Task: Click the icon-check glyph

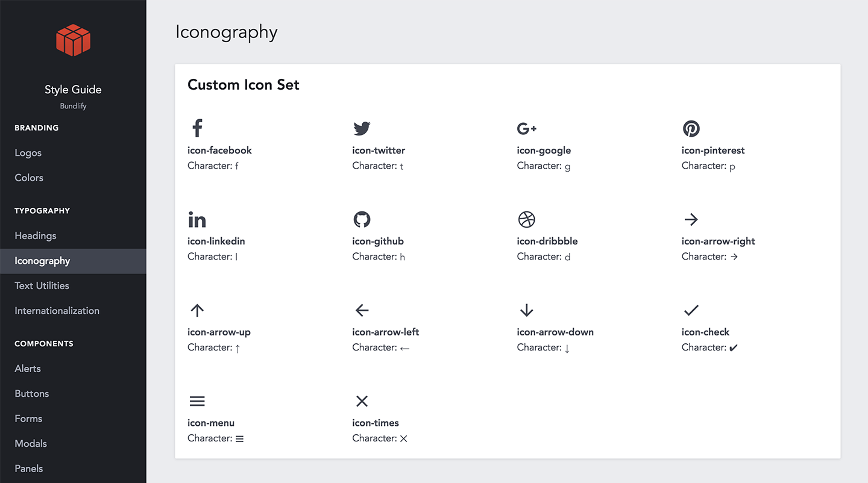Action: point(691,310)
